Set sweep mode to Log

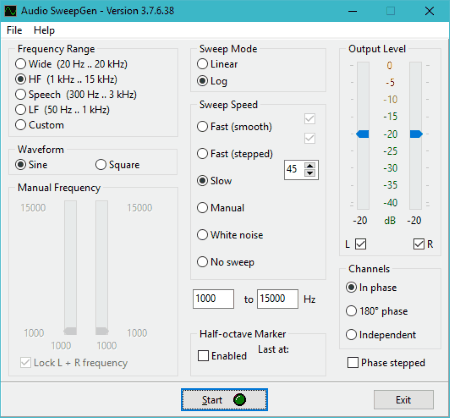coord(212,81)
